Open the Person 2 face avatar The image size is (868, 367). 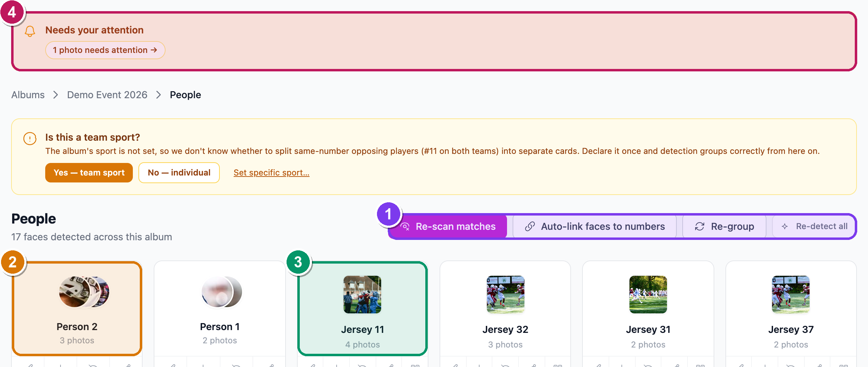(x=84, y=292)
